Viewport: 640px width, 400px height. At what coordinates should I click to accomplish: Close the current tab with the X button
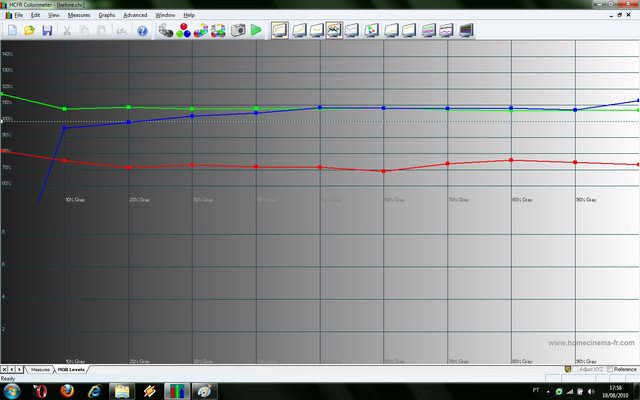pyautogui.click(x=4, y=369)
